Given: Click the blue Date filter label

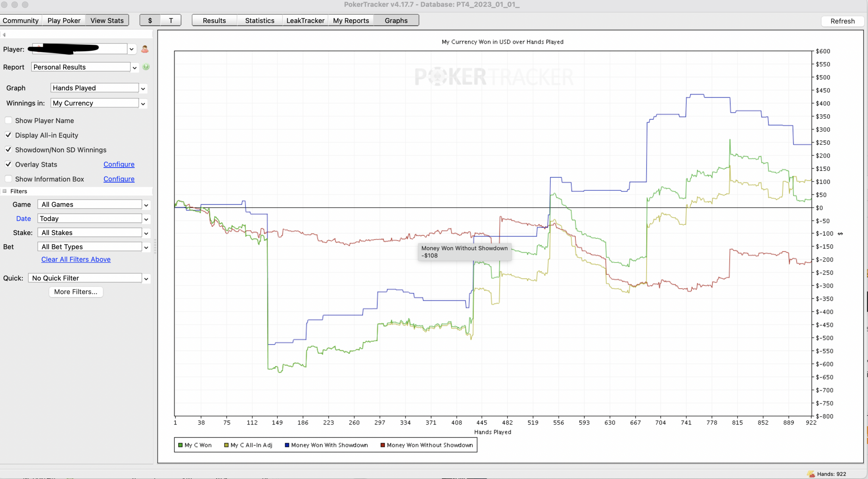Looking at the screenshot, I should 23,218.
